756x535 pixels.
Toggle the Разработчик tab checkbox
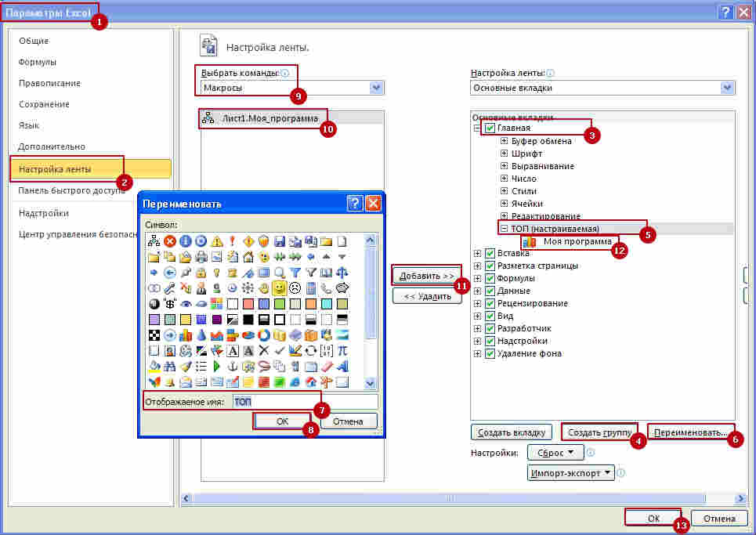click(490, 328)
